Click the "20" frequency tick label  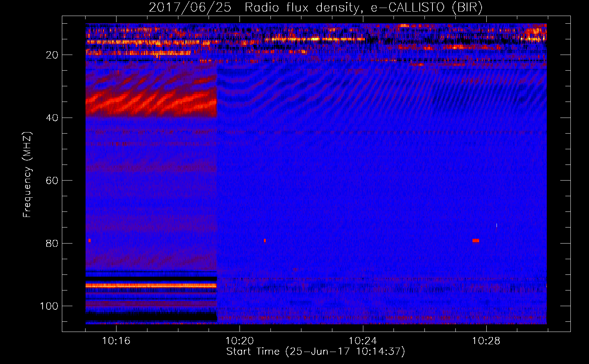point(52,55)
